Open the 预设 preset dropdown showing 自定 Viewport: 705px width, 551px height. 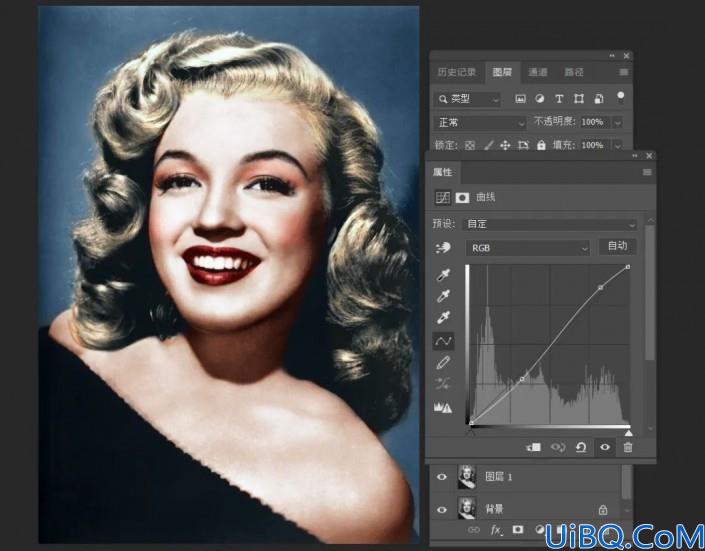pyautogui.click(x=549, y=224)
